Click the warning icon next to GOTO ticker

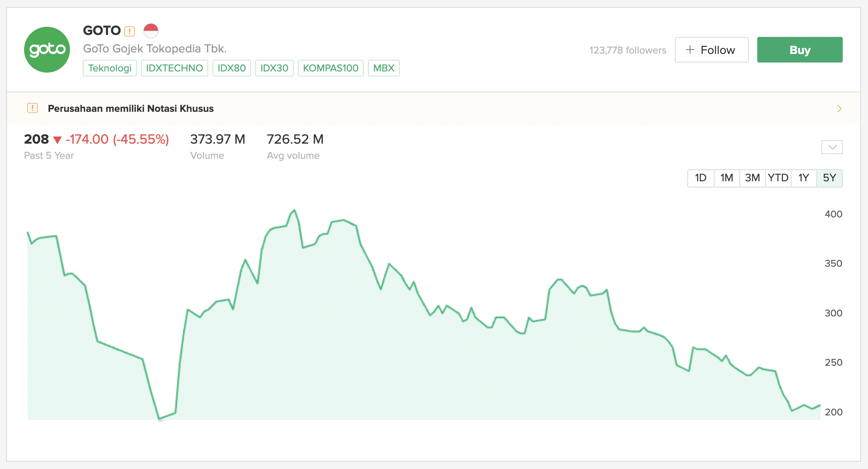(x=129, y=31)
